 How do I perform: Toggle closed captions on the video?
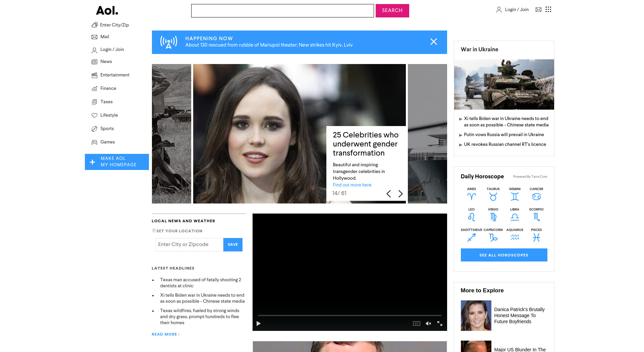click(417, 324)
